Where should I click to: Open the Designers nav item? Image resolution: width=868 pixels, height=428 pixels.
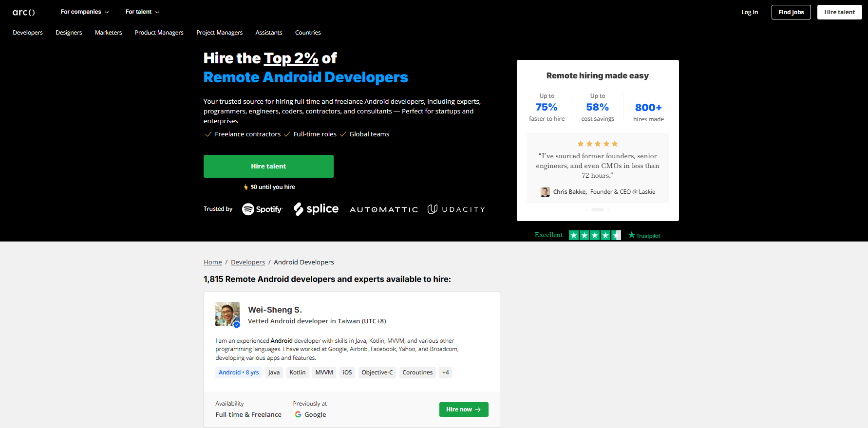click(x=69, y=33)
